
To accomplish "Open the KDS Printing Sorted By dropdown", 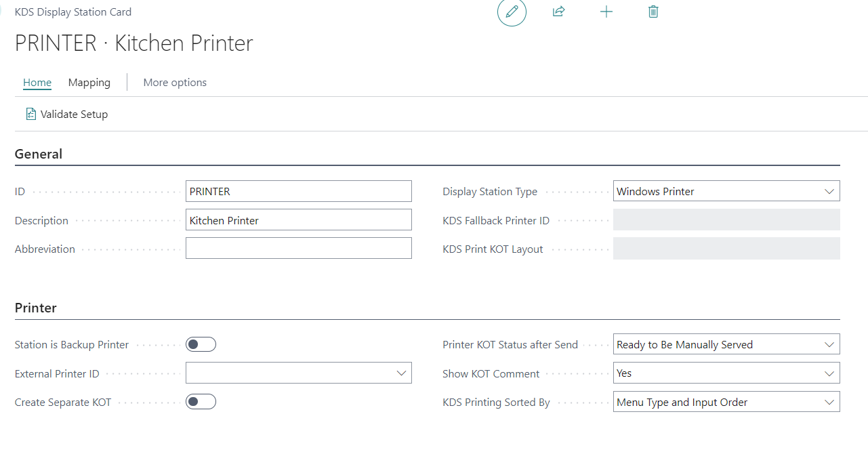I will pyautogui.click(x=726, y=403).
